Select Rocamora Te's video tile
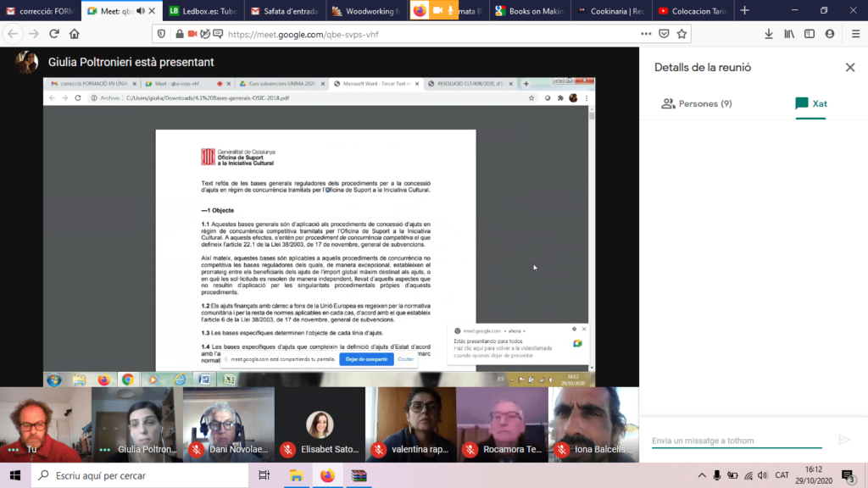 (x=503, y=424)
